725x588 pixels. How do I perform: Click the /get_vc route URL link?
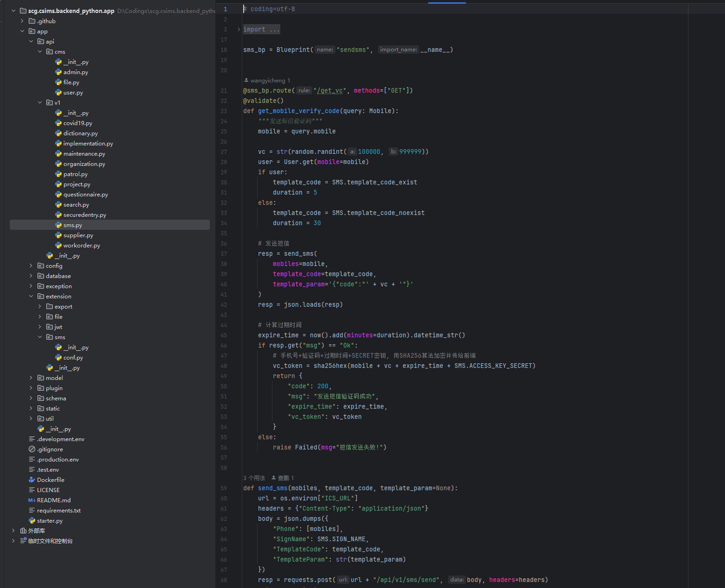[330, 90]
